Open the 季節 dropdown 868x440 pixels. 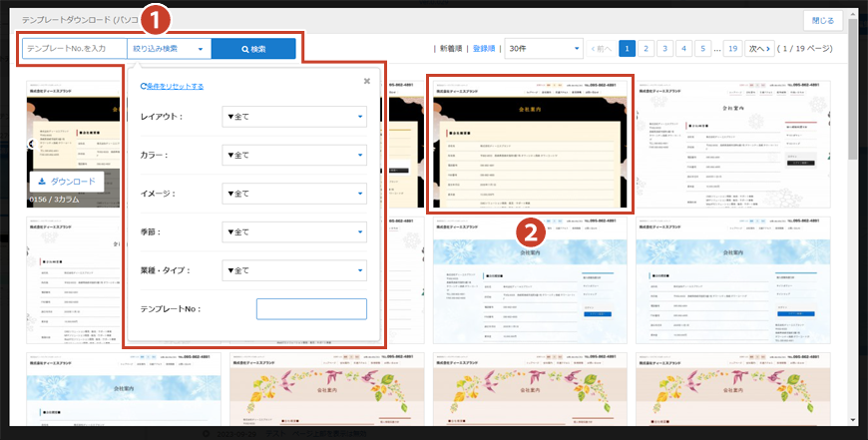(294, 231)
